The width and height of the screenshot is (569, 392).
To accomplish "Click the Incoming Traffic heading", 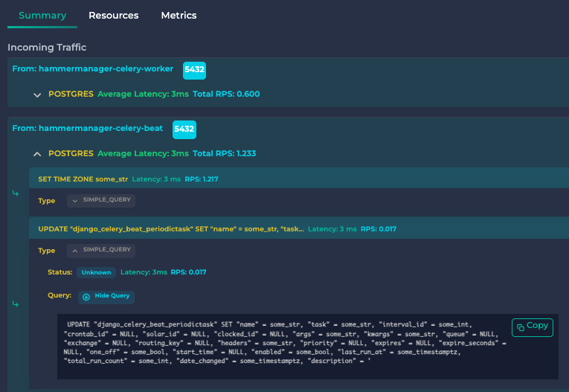I will pos(47,47).
